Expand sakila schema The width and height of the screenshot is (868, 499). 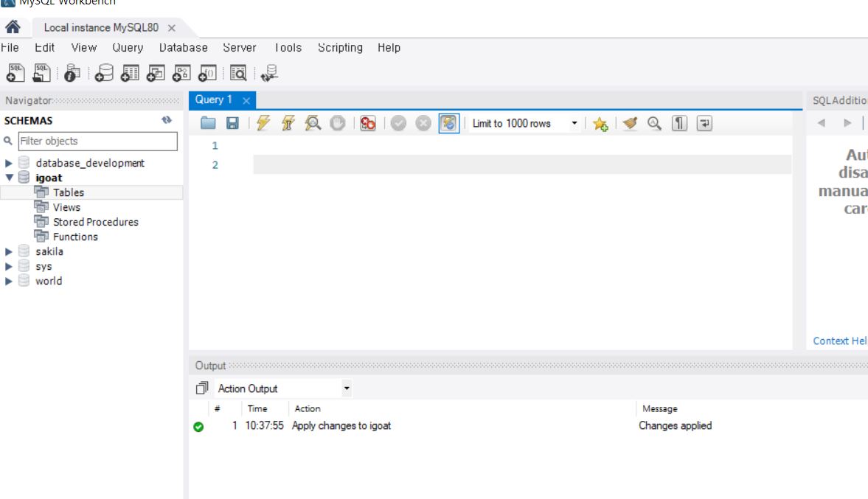coord(8,252)
